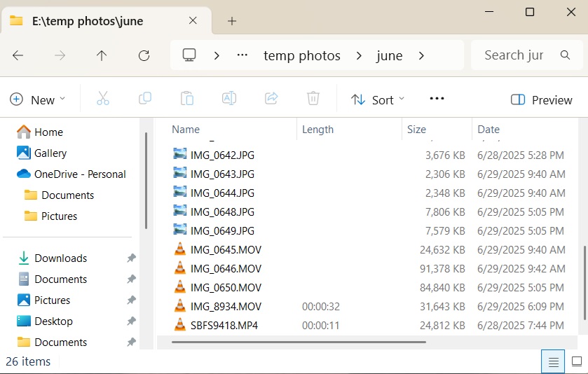Switch to details view layout
The height and width of the screenshot is (374, 588).
tap(554, 362)
